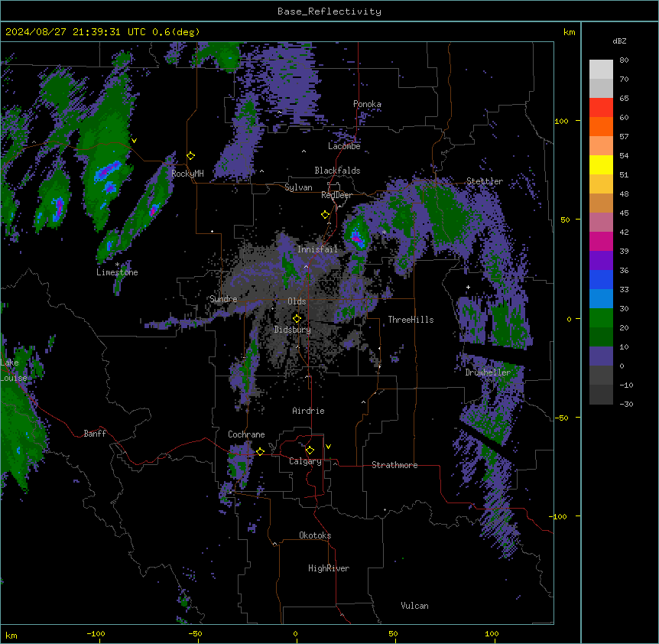Select the blue 33-36 dBZ legend swatch
The width and height of the screenshot is (659, 644).
click(x=601, y=279)
